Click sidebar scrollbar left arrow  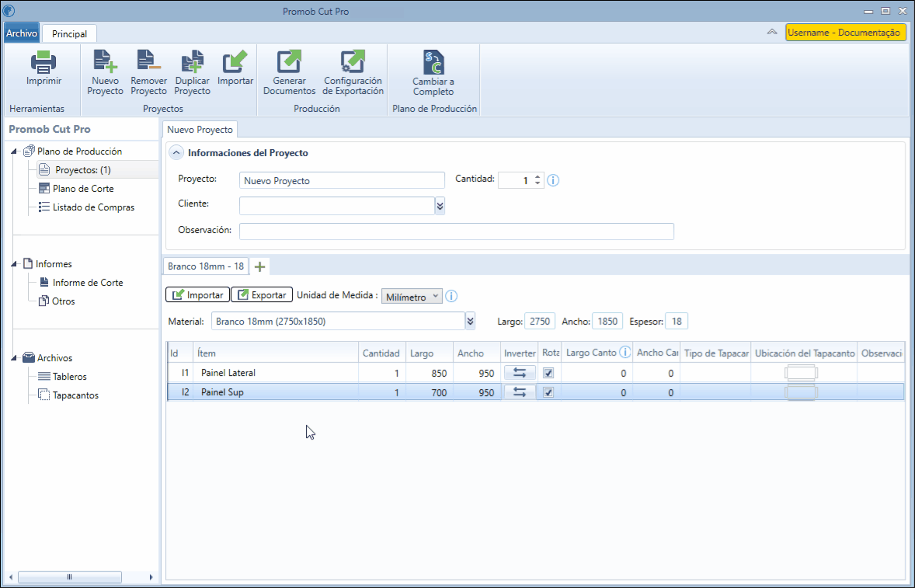coord(11,577)
